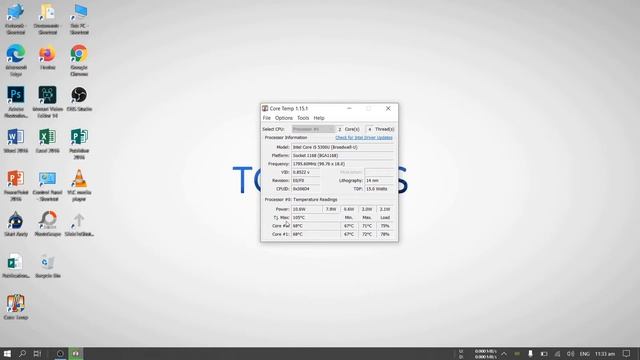Click the Core #1 load value 78%

[385, 234]
